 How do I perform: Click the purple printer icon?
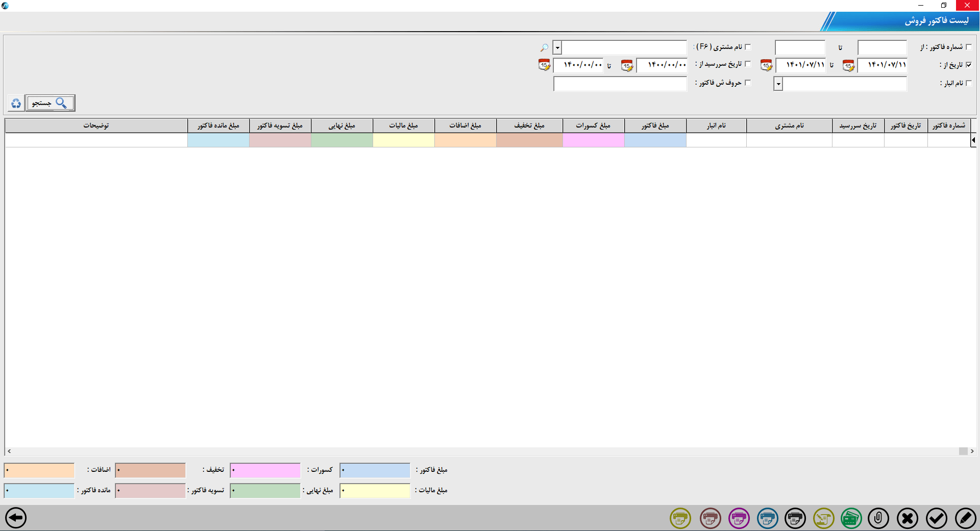pos(739,518)
